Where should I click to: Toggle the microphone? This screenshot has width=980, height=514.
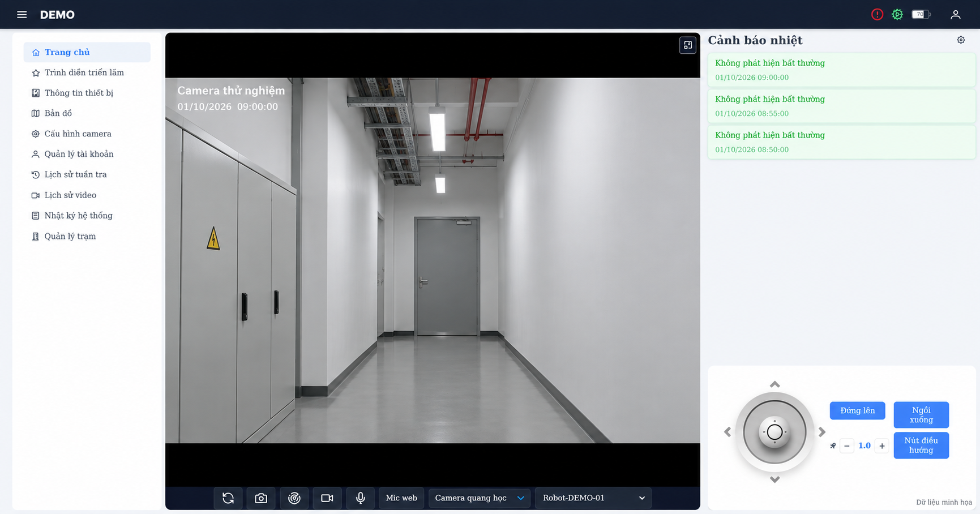(x=361, y=498)
